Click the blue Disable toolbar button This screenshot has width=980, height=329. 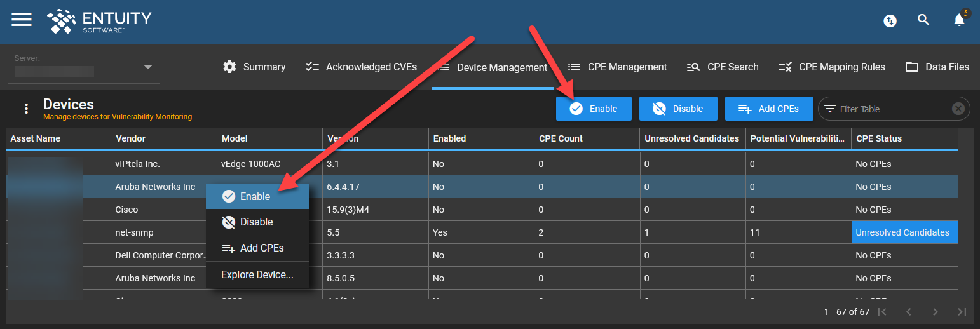(678, 109)
